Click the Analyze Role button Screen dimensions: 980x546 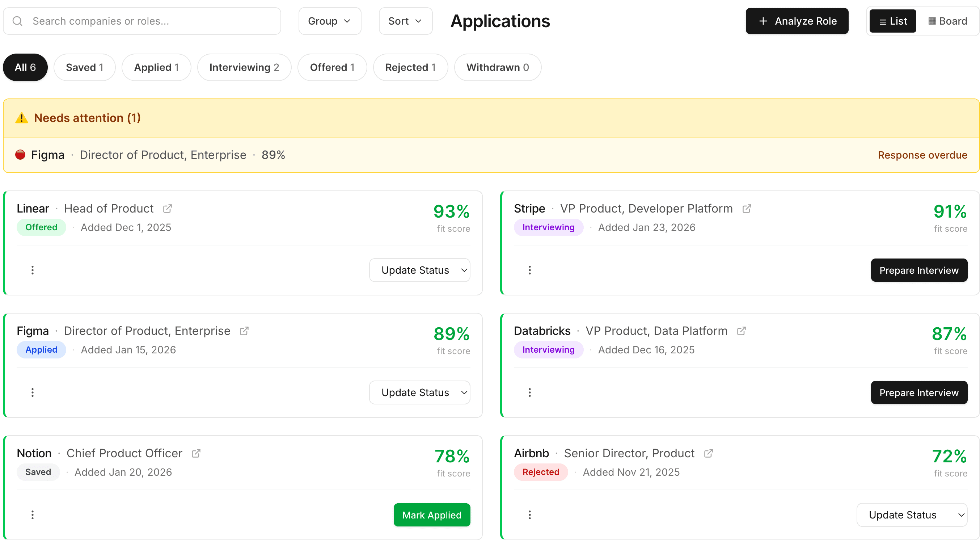point(797,21)
